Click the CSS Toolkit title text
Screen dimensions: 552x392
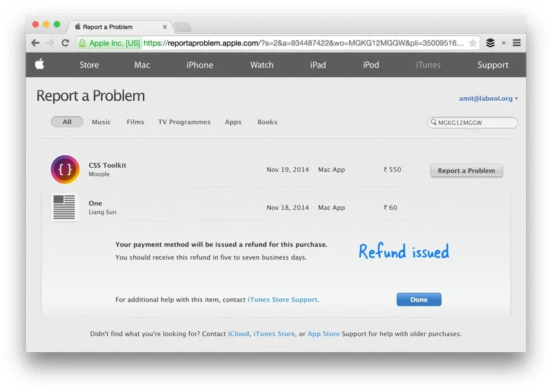(x=108, y=165)
